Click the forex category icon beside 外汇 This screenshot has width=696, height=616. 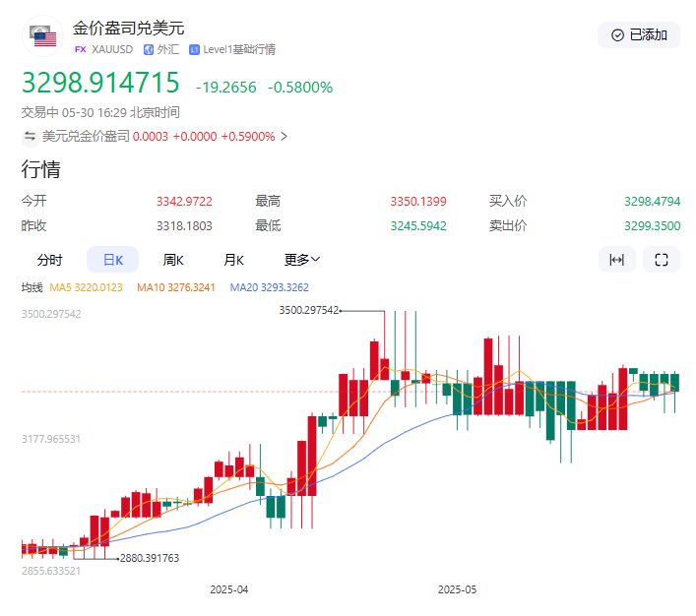[149, 49]
